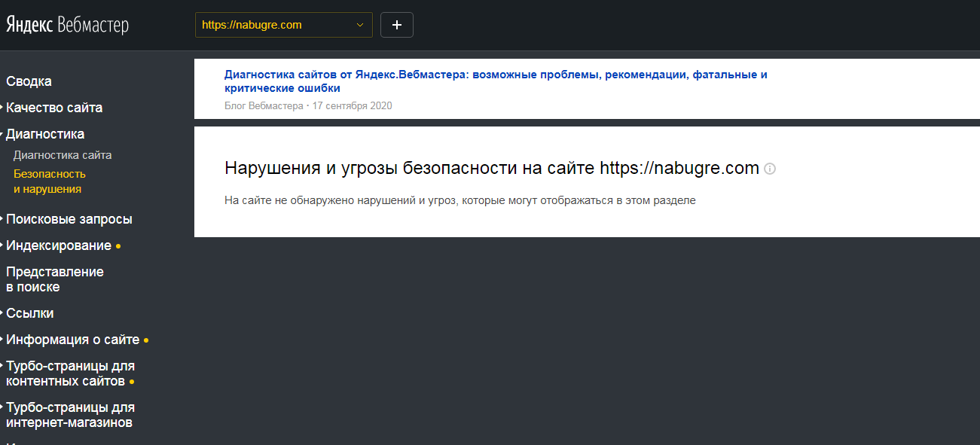
Task: Open the blog article Диагностика сайтов от Яндекс.Вебмастера
Action: pos(496,81)
